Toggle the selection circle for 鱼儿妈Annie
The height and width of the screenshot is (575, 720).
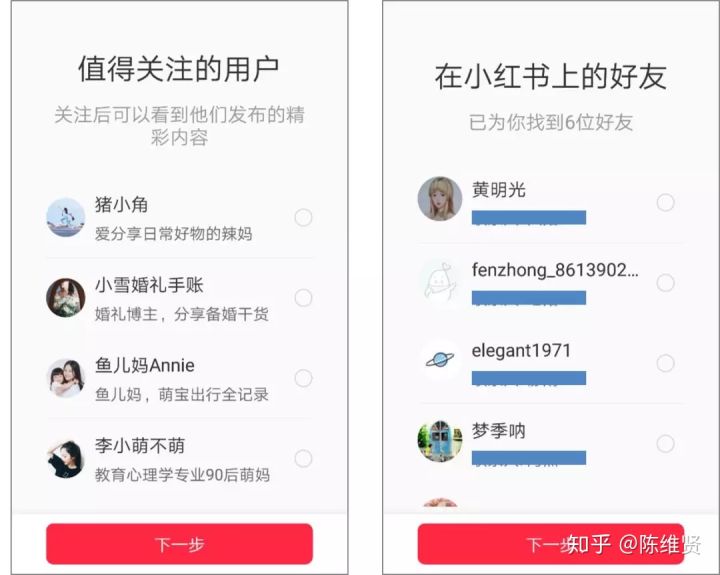click(x=303, y=378)
